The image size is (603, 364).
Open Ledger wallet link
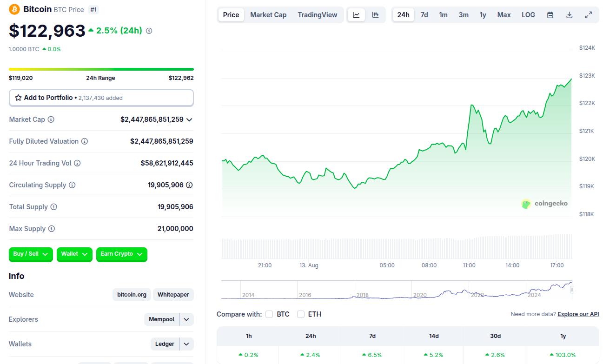coord(165,344)
